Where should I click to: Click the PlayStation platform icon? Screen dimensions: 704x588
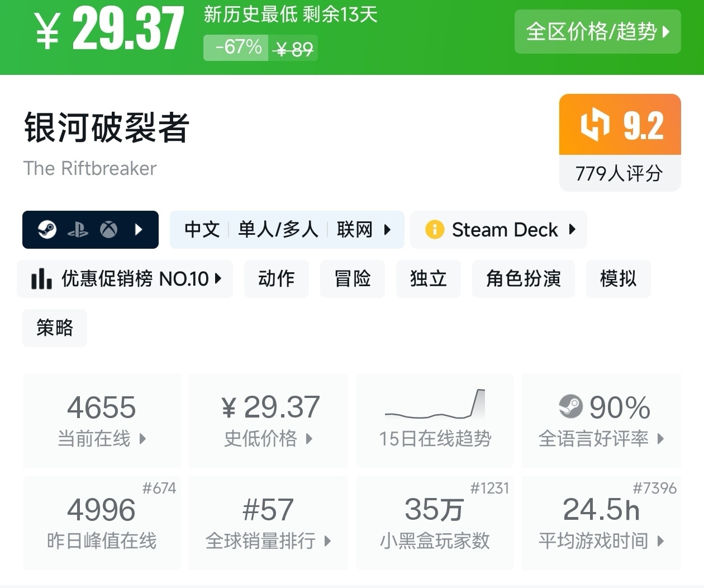(x=78, y=230)
